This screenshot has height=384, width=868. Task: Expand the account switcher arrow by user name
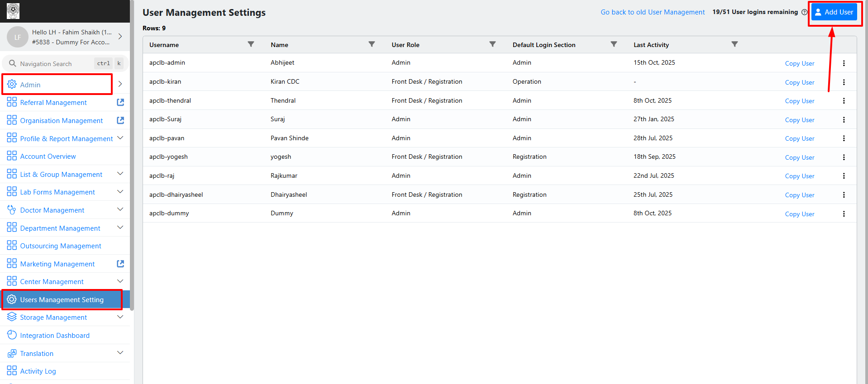pos(120,37)
